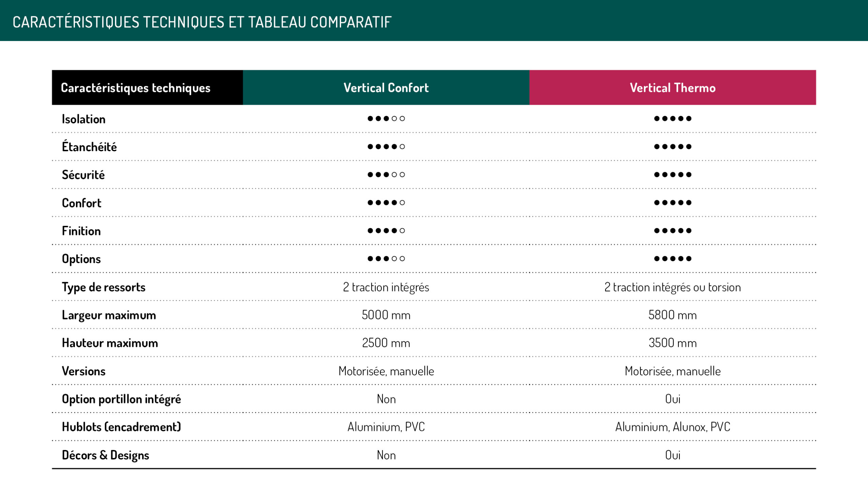Viewport: 868px width, 490px height.
Task: Click the Sécurité rating dots for Vertical Thermo
Action: point(673,175)
